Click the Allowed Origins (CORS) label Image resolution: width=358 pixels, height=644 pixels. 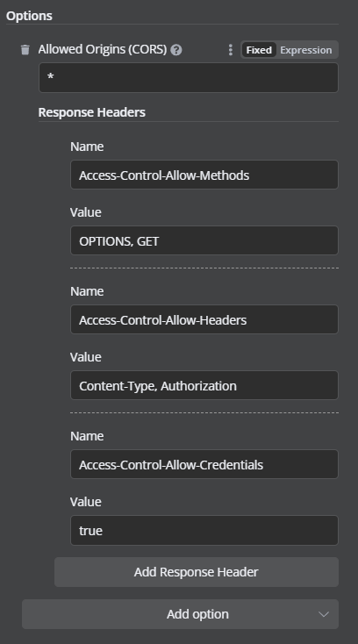(x=103, y=49)
